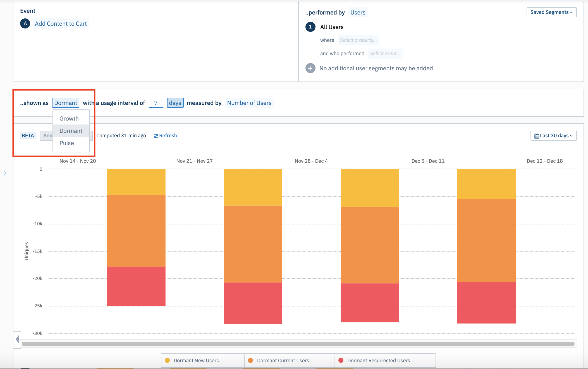Toggle Dormant Resurrected Users legend series

(378, 361)
